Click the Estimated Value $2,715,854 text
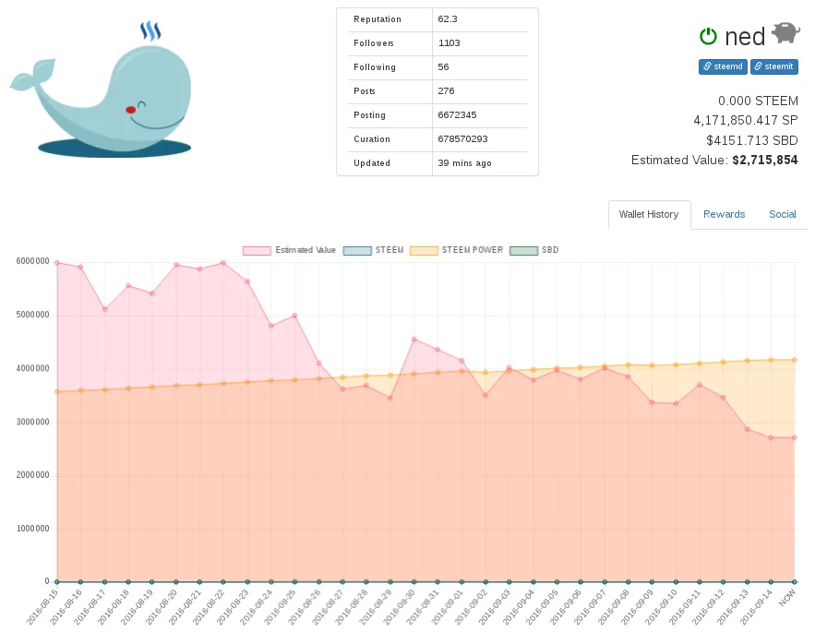815x644 pixels. [714, 161]
